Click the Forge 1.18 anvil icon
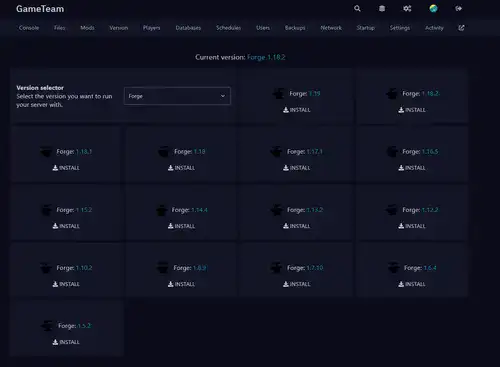This screenshot has width=500, height=367. [x=164, y=152]
